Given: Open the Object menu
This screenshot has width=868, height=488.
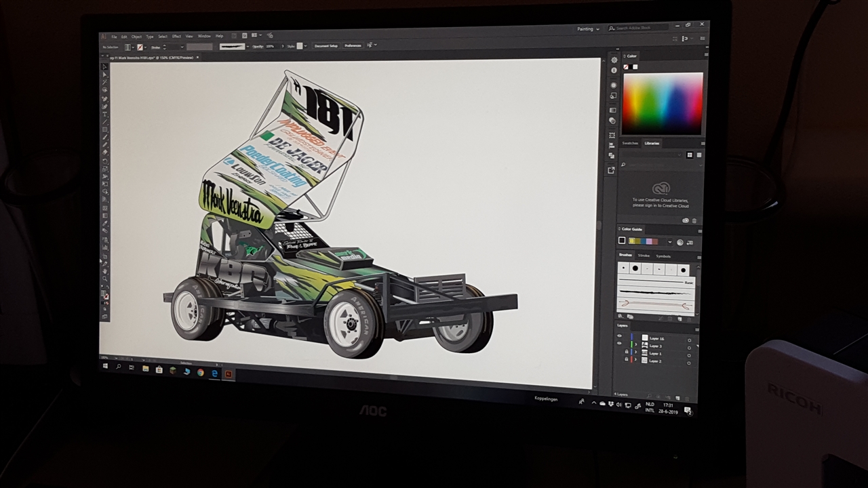Looking at the screenshot, I should pyautogui.click(x=136, y=37).
